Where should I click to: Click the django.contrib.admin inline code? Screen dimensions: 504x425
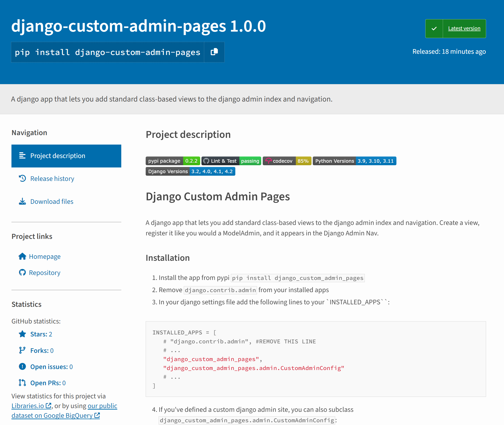tap(220, 290)
